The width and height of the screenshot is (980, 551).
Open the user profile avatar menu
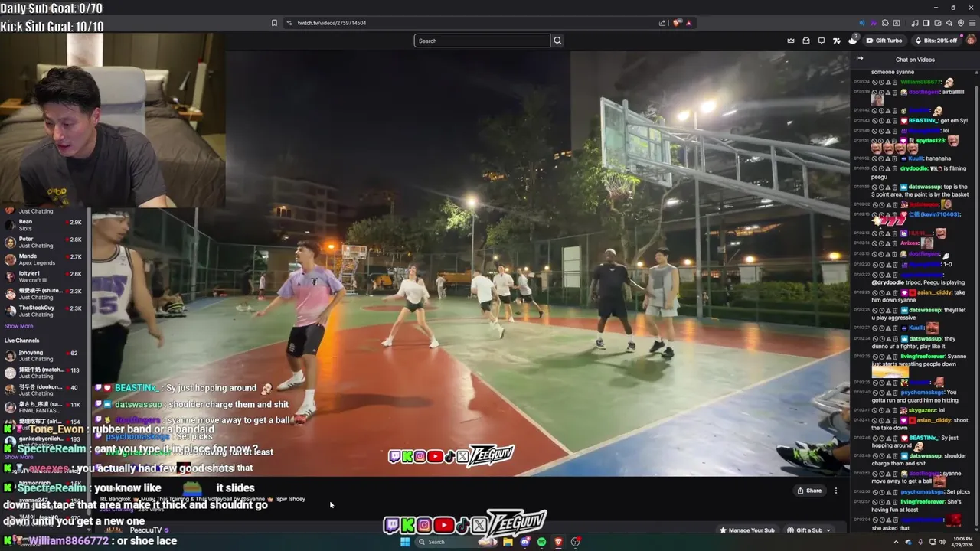click(x=971, y=41)
